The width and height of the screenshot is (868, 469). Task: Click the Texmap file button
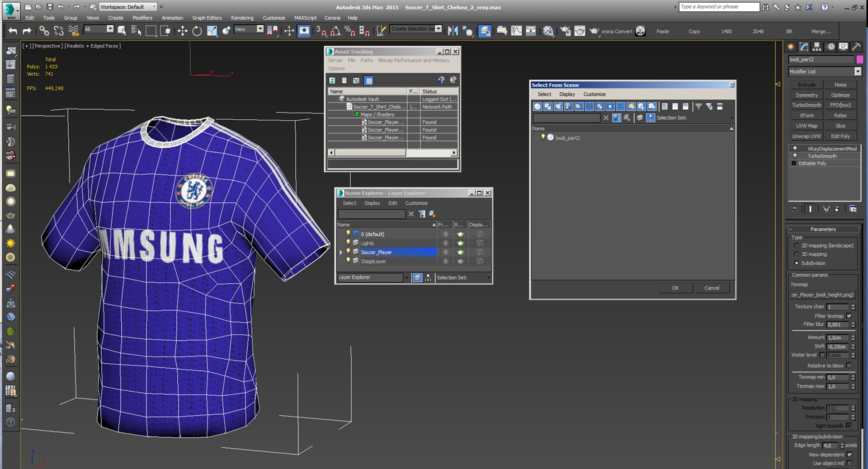[823, 295]
